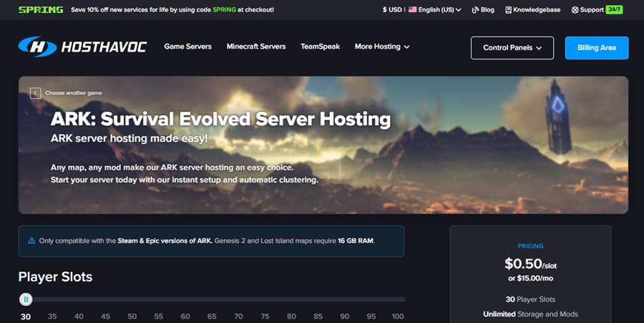Open the Control Panels dropdown

(512, 48)
